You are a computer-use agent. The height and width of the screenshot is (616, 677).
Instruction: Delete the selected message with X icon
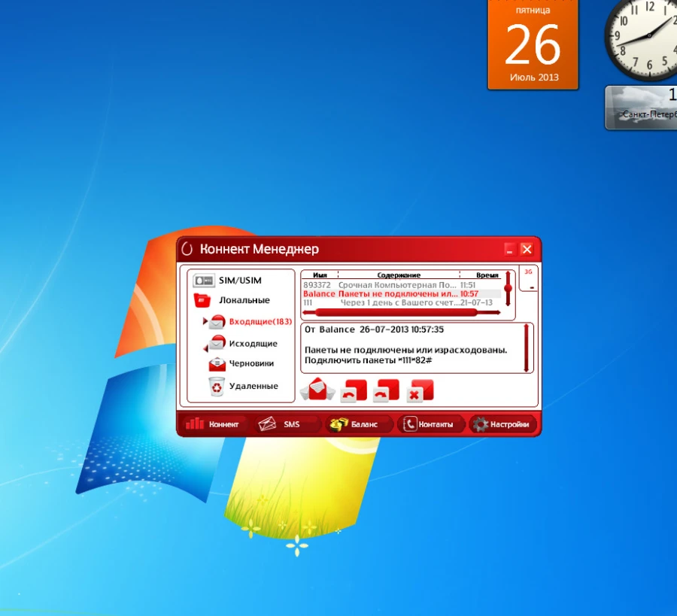(420, 390)
